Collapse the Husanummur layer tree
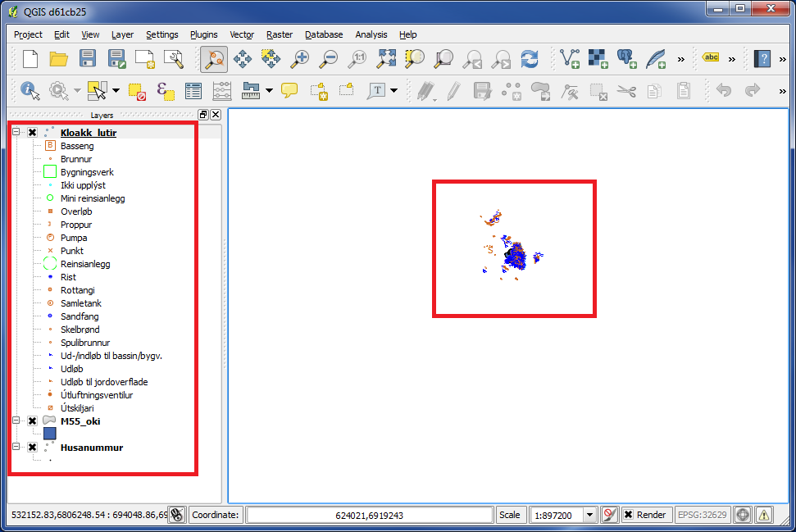 click(16, 447)
